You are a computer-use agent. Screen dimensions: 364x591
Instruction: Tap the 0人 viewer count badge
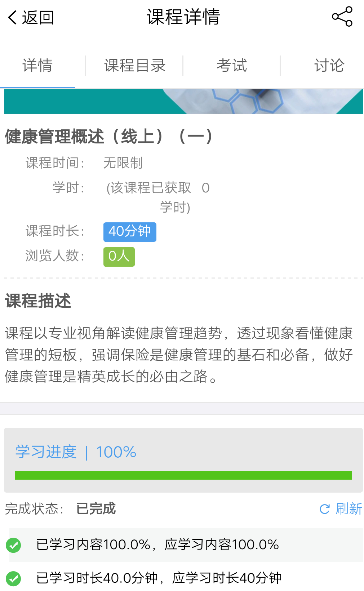pyautogui.click(x=119, y=257)
